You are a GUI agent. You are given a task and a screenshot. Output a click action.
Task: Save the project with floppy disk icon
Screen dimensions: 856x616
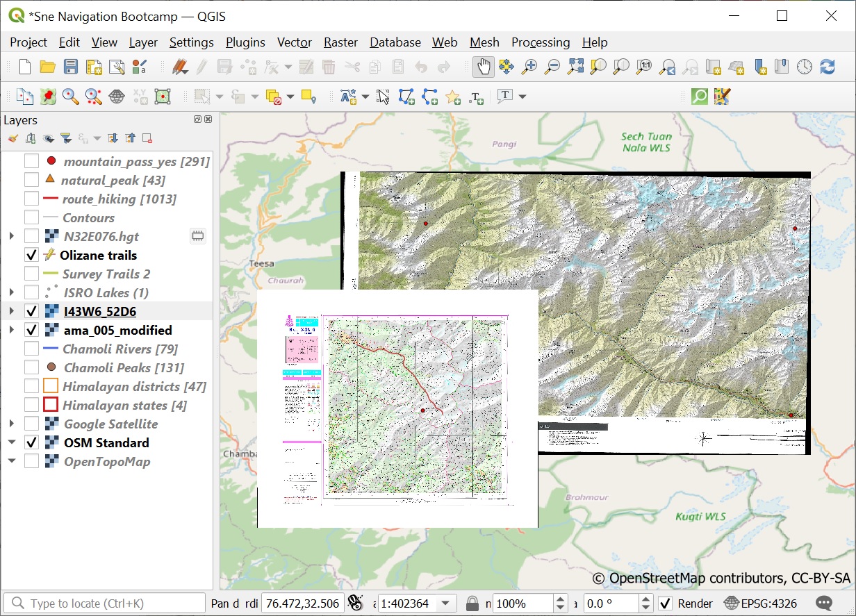71,67
